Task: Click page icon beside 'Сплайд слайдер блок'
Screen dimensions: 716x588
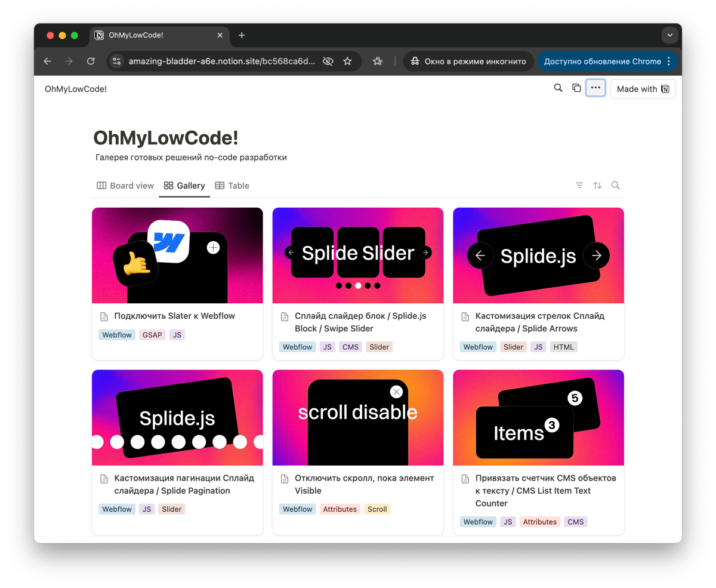Action: (x=285, y=316)
